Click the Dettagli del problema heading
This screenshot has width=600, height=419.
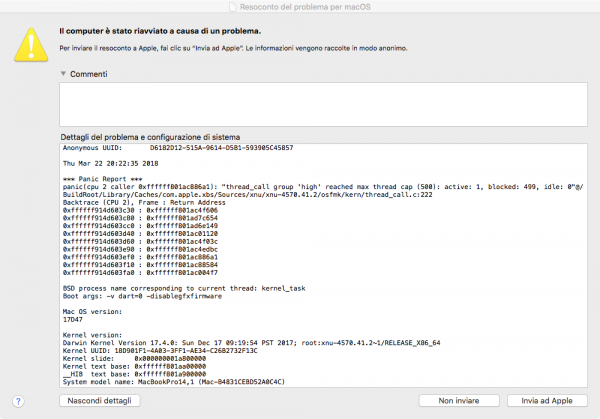[150, 137]
